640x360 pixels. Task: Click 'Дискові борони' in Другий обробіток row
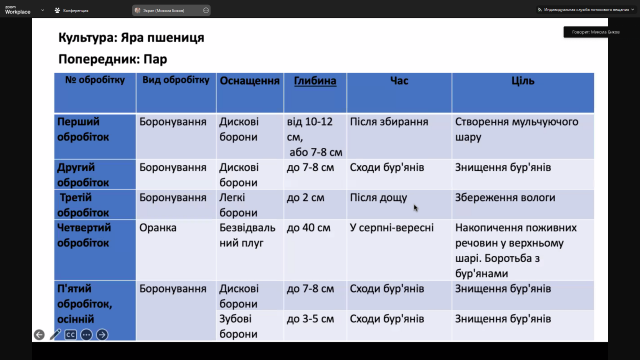point(250,174)
